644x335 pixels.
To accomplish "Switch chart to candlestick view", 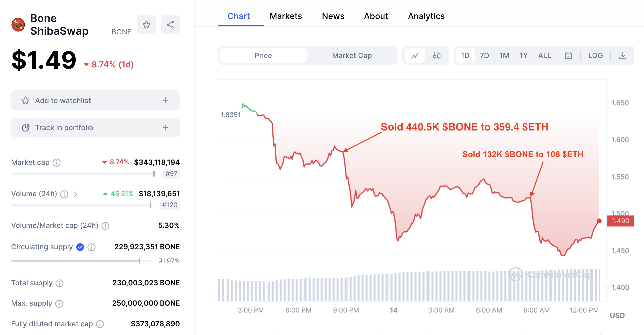I will point(437,55).
